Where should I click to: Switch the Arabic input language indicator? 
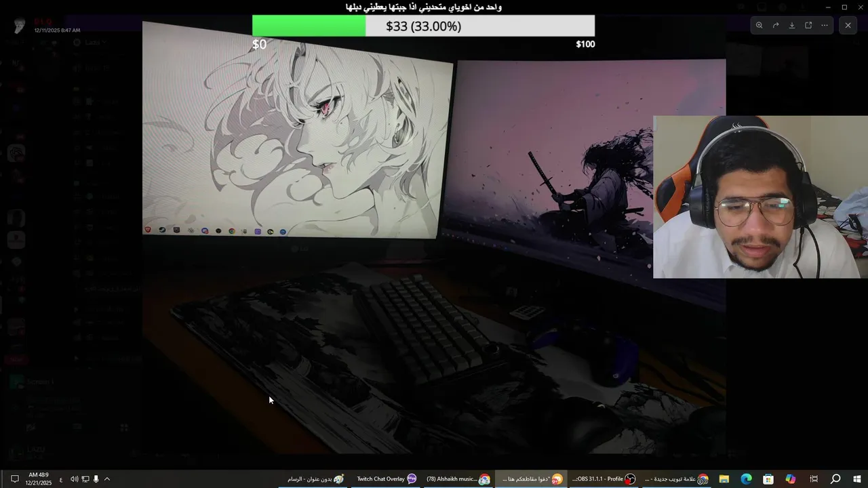click(61, 479)
